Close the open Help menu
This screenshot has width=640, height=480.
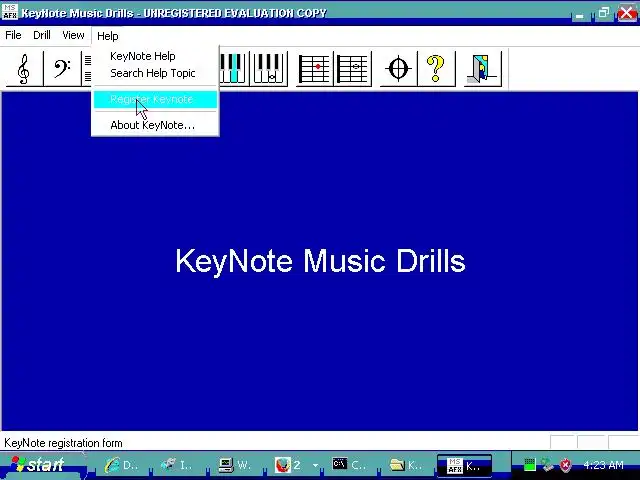pos(108,36)
